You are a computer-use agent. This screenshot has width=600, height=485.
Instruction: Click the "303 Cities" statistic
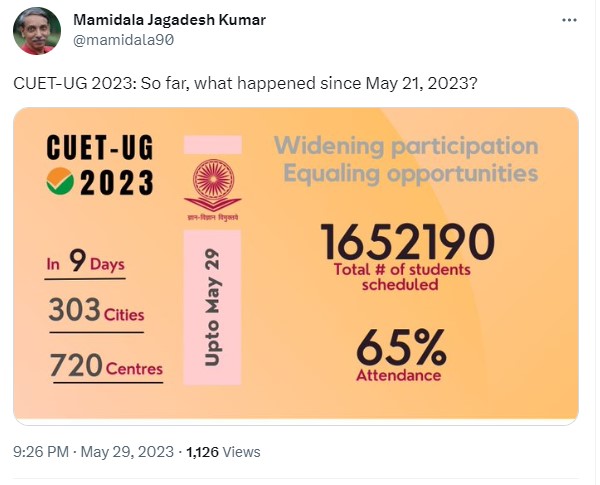[x=95, y=312]
